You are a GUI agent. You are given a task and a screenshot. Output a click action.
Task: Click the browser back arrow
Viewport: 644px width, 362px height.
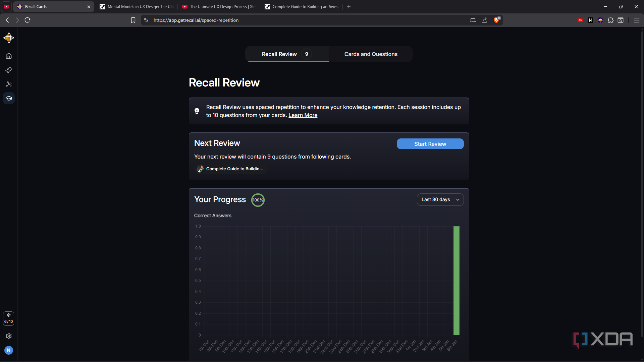[7, 20]
